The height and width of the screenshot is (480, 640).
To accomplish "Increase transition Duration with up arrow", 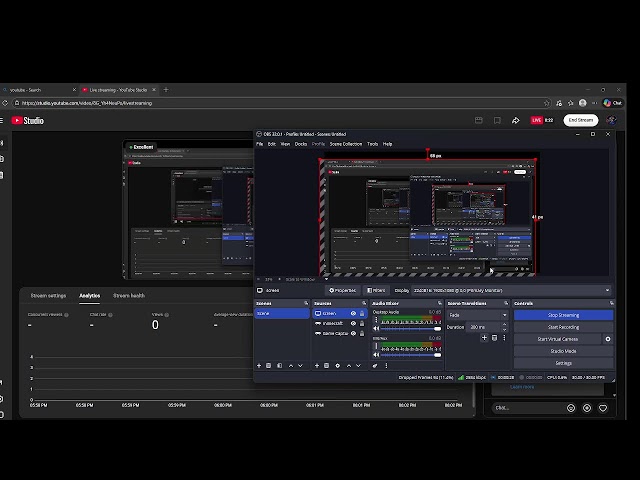I will [x=505, y=325].
